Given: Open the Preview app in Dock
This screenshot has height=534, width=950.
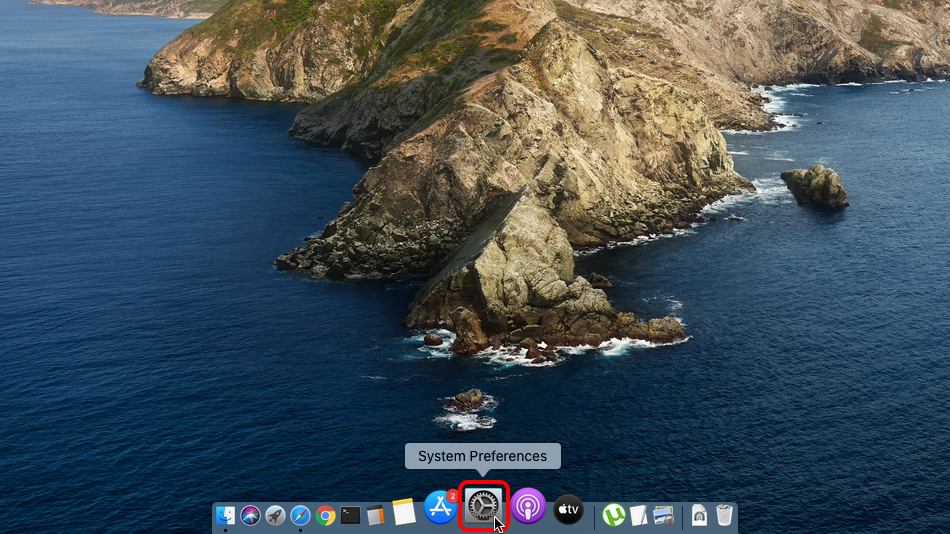Looking at the screenshot, I should (663, 516).
